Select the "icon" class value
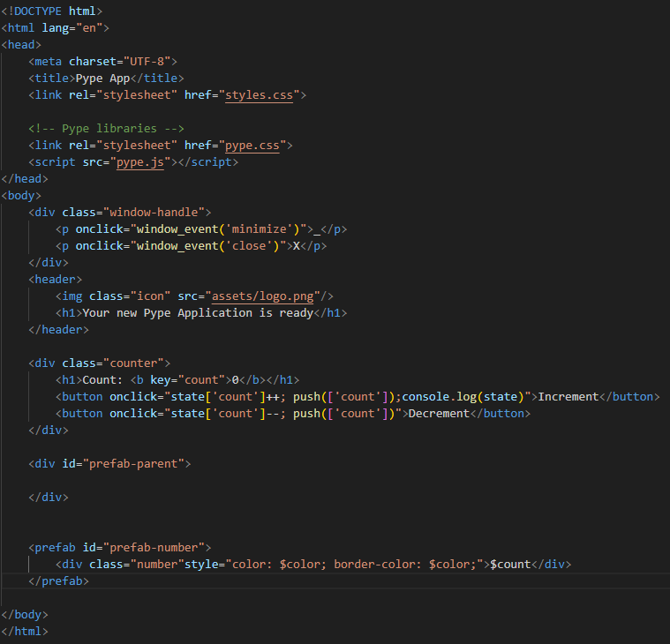The height and width of the screenshot is (644, 670). [x=150, y=296]
